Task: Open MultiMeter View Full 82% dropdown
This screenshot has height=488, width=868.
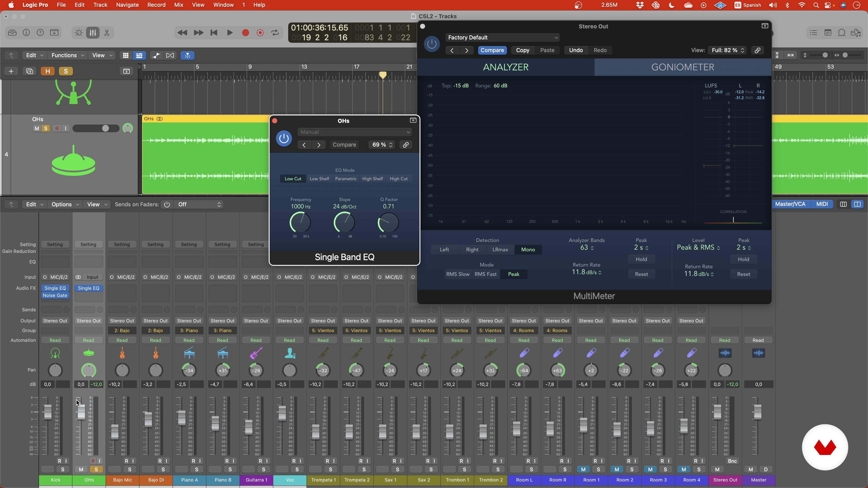Action: coord(727,50)
